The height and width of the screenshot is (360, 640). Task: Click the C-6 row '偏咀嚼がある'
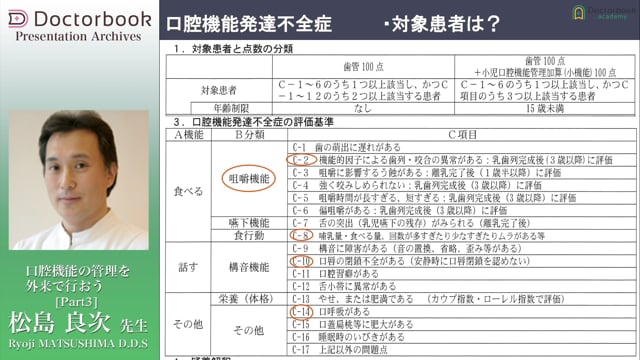coord(462,211)
